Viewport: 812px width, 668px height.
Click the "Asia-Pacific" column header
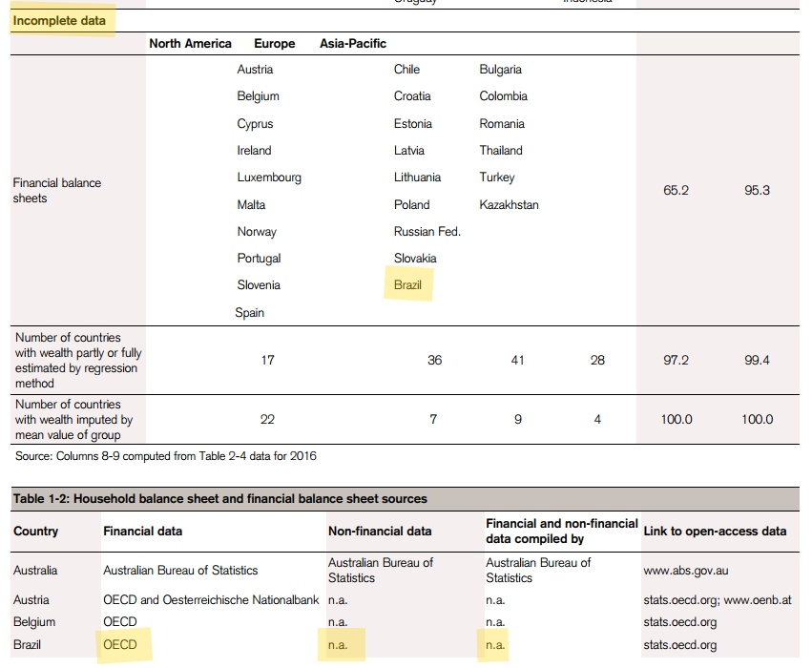(x=353, y=44)
